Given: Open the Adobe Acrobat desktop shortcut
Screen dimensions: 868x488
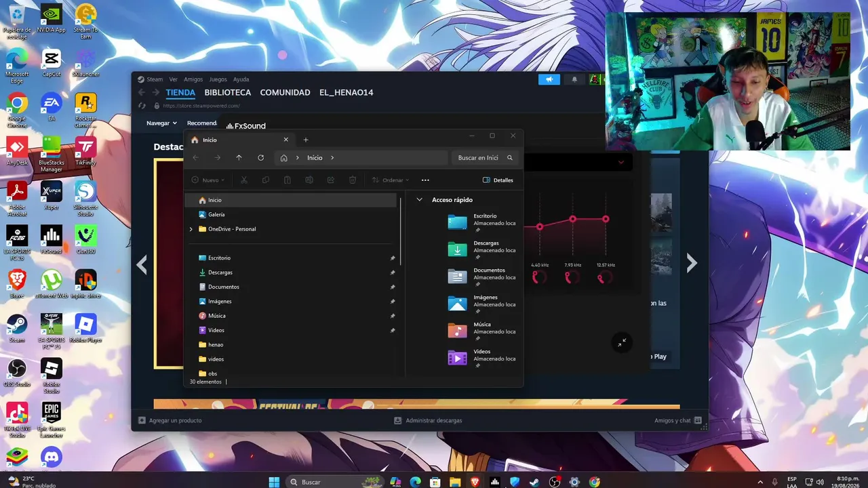Looking at the screenshot, I should (17, 199).
